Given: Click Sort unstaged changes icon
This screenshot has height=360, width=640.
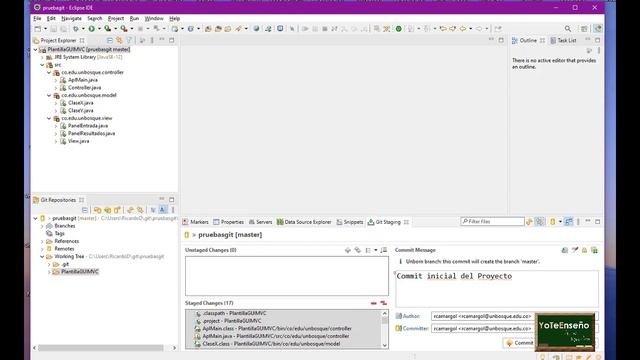Looking at the screenshot, I should 384,250.
